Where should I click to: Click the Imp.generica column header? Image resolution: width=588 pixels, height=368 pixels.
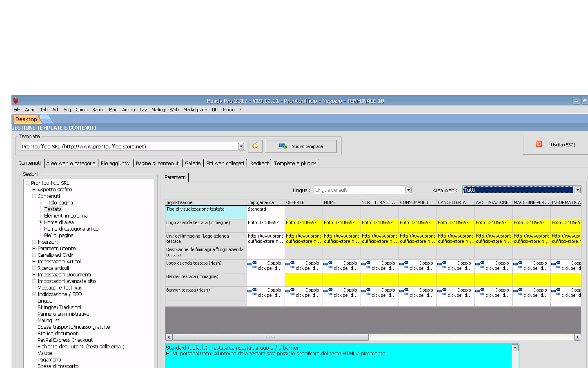tap(266, 202)
